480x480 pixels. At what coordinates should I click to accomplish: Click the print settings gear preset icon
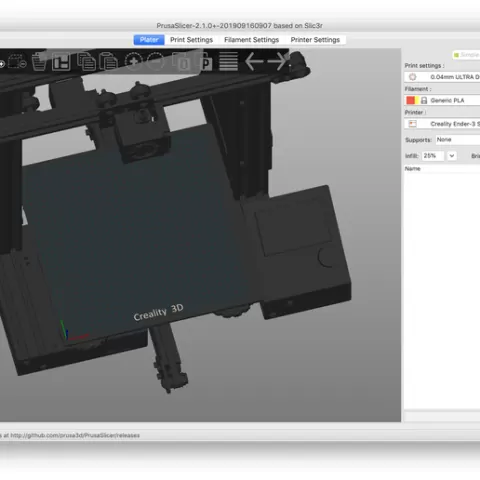coord(413,77)
